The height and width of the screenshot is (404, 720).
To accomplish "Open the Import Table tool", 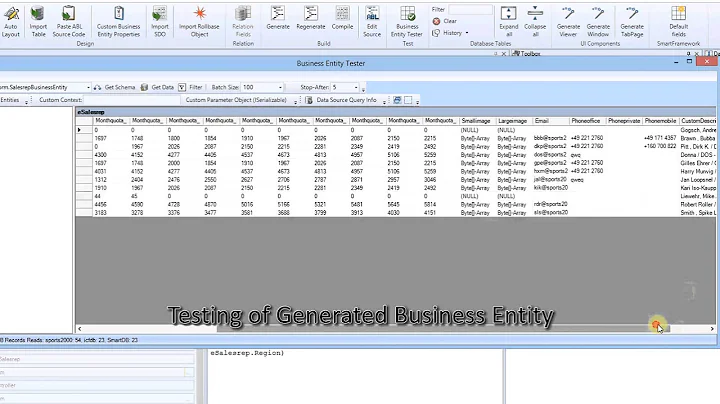I will [38, 22].
